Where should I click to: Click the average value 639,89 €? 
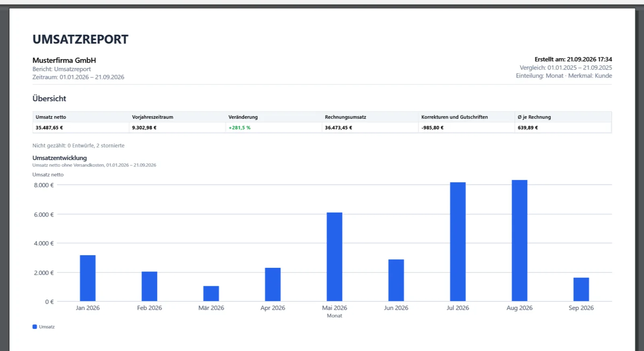point(528,128)
